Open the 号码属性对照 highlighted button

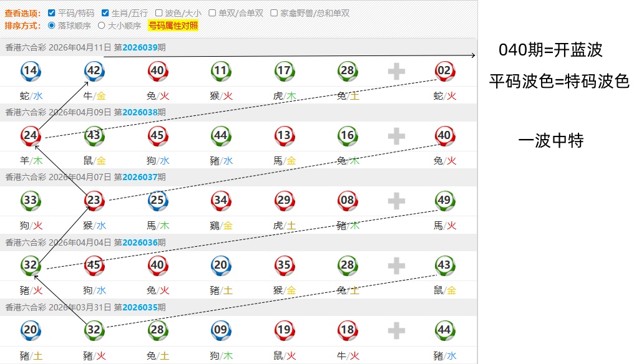[173, 26]
